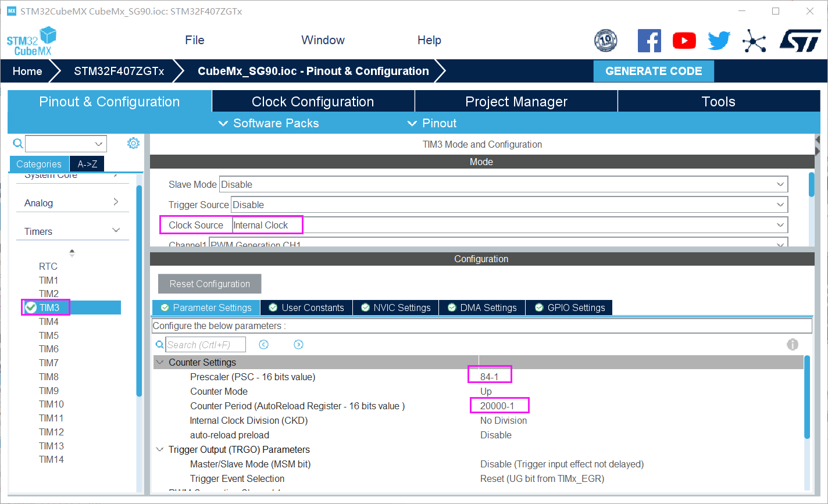Click the parameter settings vertical scrollbar
This screenshot has width=828, height=504.
(807, 396)
